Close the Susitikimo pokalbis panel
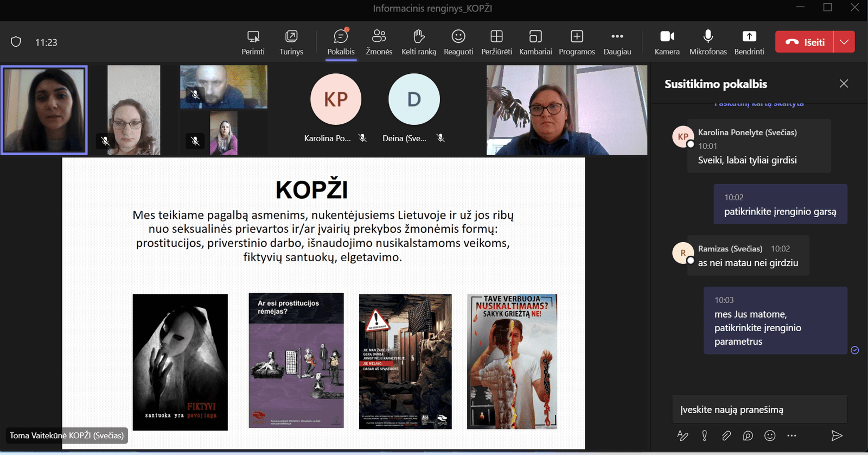 [x=844, y=84]
